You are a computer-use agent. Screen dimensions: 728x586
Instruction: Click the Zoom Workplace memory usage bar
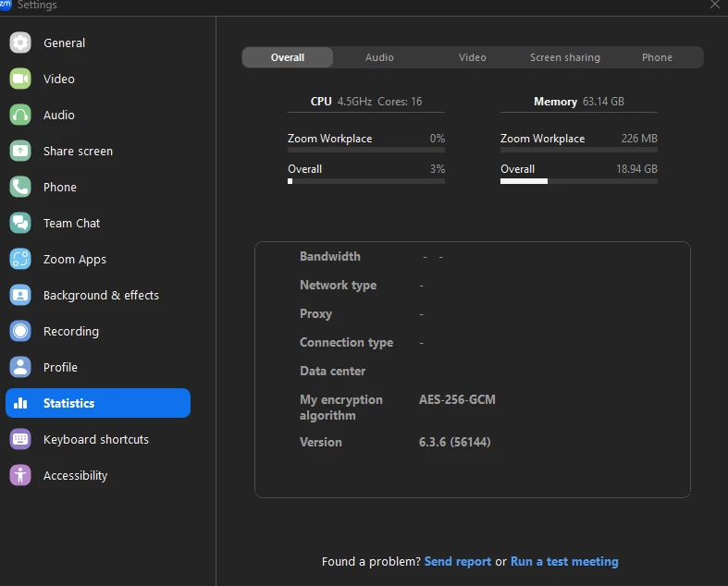578,150
